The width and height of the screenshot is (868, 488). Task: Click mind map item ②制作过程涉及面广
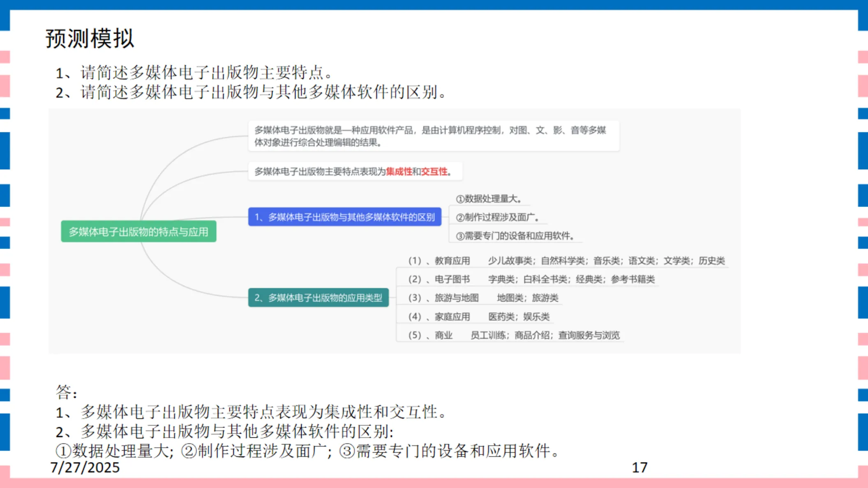coord(498,217)
